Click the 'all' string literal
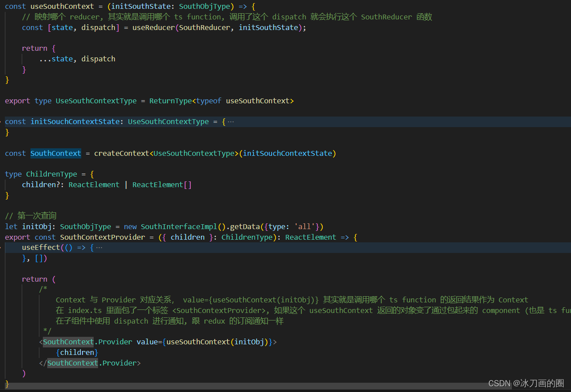The height and width of the screenshot is (392, 571). [304, 226]
